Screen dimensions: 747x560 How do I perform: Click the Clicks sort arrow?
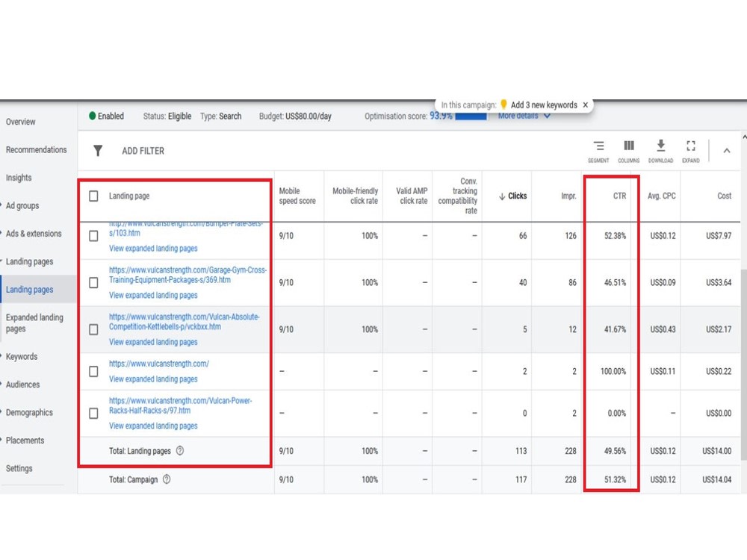click(502, 196)
